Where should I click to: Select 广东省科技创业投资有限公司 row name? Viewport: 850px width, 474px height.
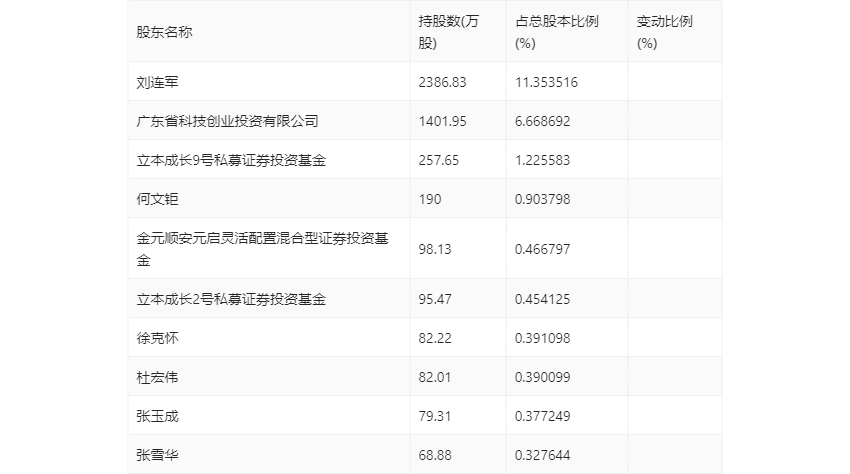[x=227, y=121]
